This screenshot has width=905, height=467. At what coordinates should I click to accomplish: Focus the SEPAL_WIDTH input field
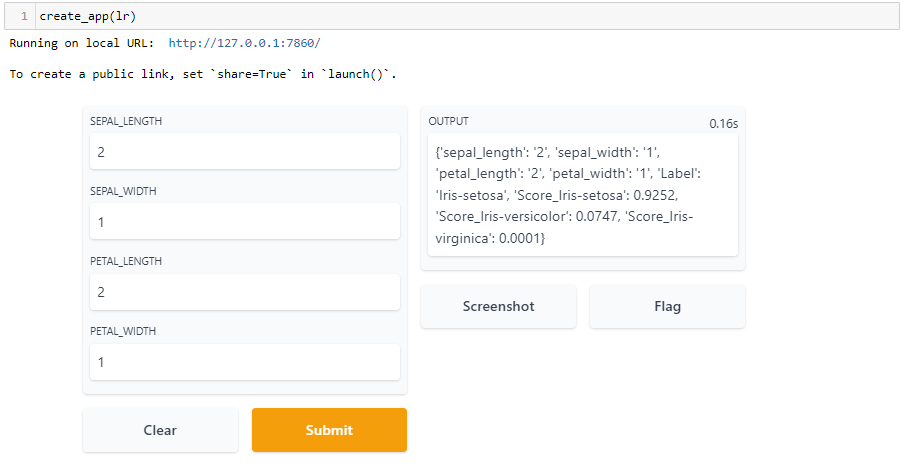[245, 222]
